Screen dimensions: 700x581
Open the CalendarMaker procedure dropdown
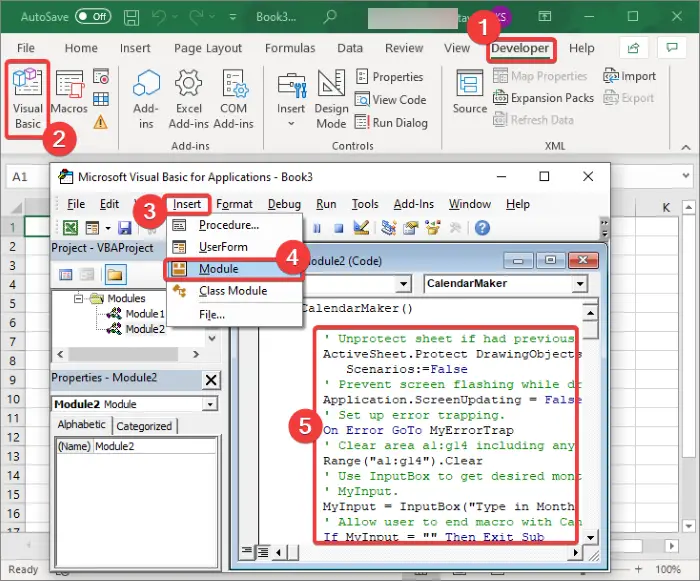(x=580, y=284)
